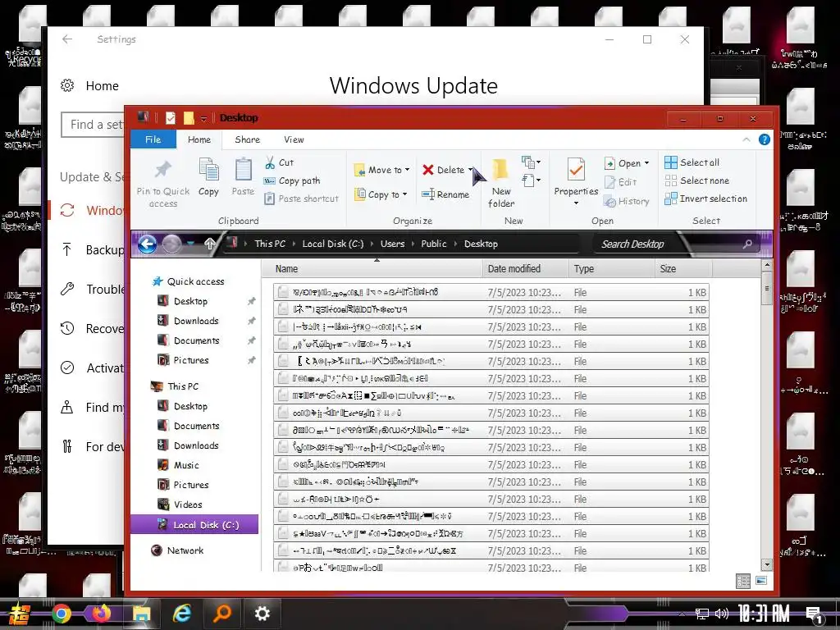The height and width of the screenshot is (630, 840).
Task: Expand new item dropdown in New group
Action: [x=531, y=162]
